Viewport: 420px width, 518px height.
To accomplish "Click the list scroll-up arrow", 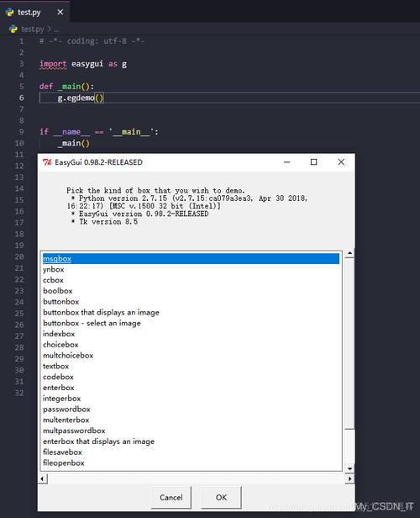I will [349, 253].
